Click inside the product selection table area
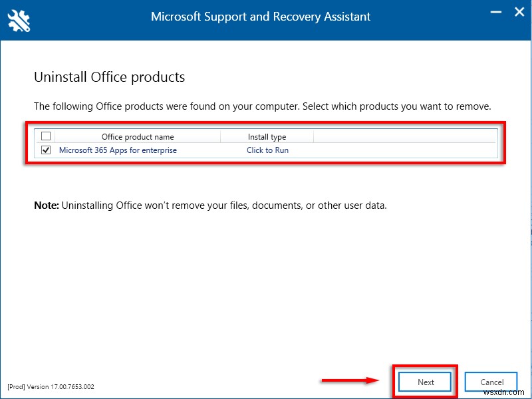532x399 pixels. (266, 143)
